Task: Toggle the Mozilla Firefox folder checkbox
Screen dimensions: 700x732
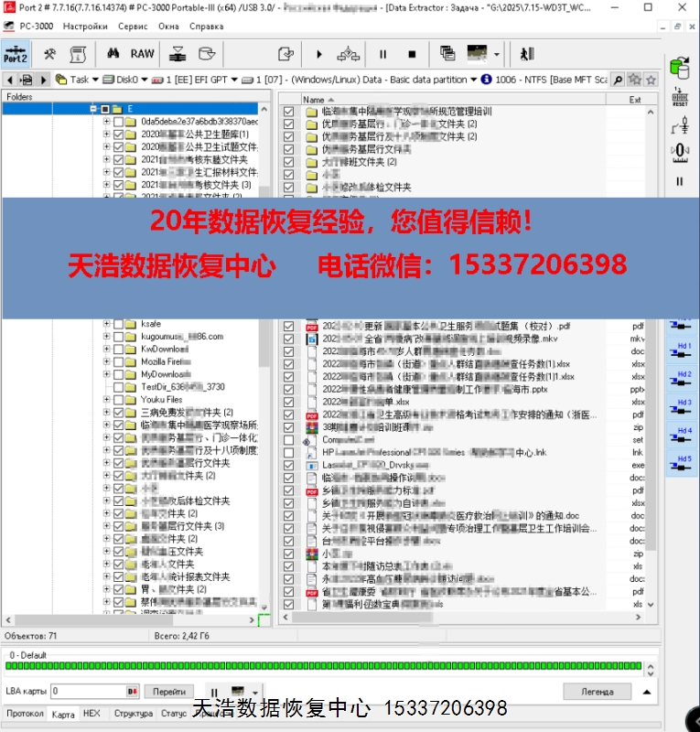Action: click(118, 362)
